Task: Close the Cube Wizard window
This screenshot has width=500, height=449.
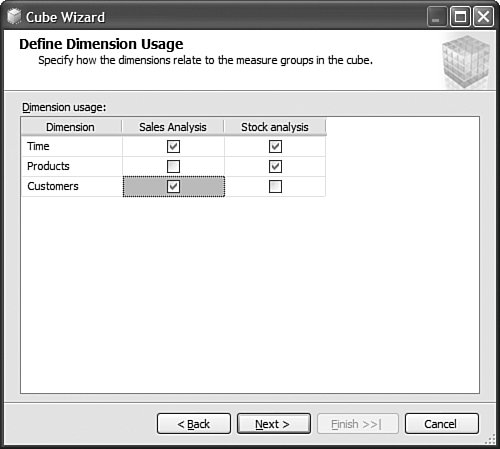Action: click(483, 16)
